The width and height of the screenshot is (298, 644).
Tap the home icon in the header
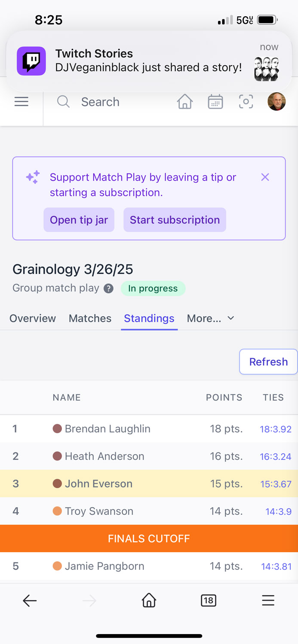pos(185,102)
